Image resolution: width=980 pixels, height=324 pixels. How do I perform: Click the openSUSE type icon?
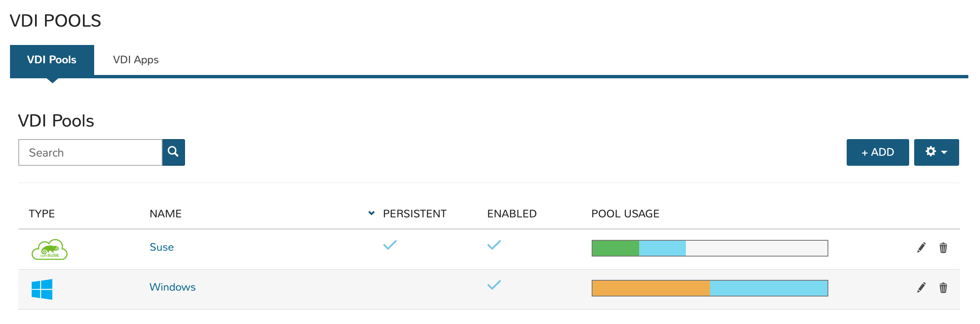[x=50, y=249]
